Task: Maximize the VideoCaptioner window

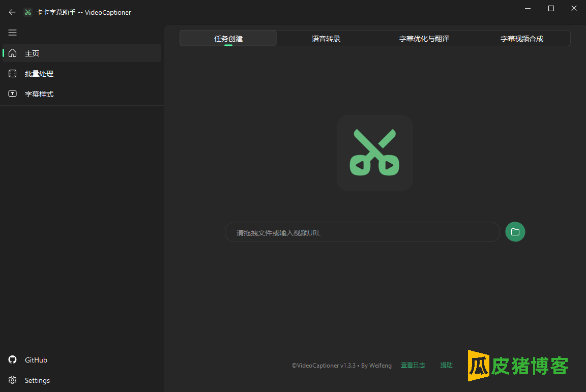Action: click(x=551, y=8)
